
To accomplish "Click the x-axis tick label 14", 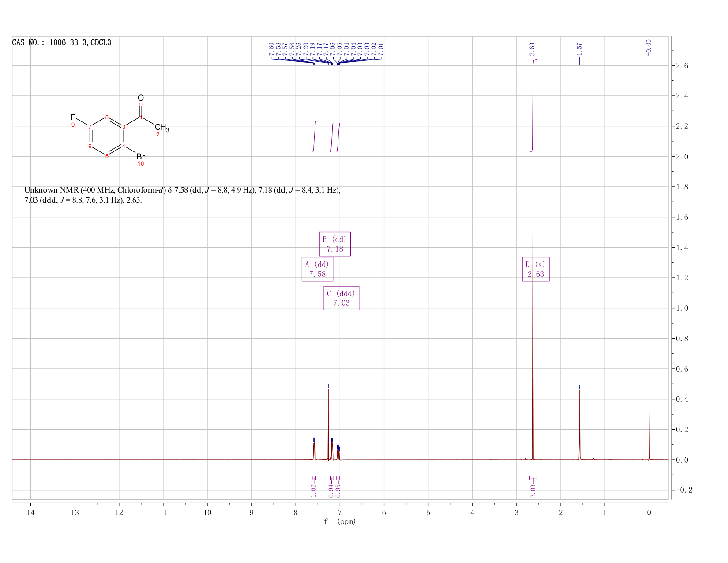I will [30, 513].
